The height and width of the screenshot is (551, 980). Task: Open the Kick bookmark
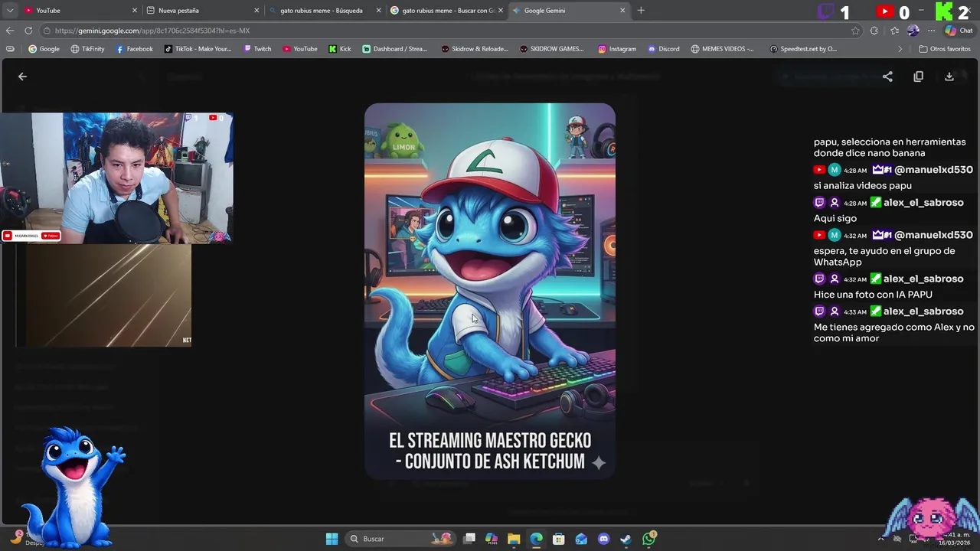pos(340,49)
